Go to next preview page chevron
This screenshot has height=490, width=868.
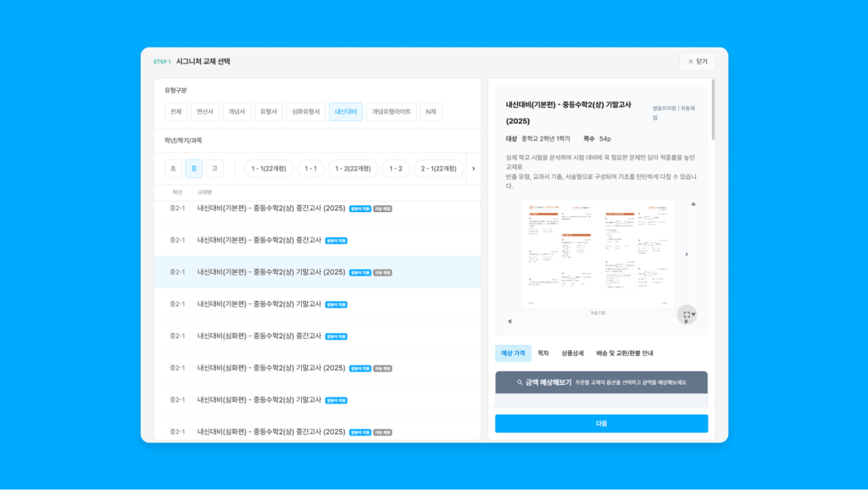click(687, 254)
